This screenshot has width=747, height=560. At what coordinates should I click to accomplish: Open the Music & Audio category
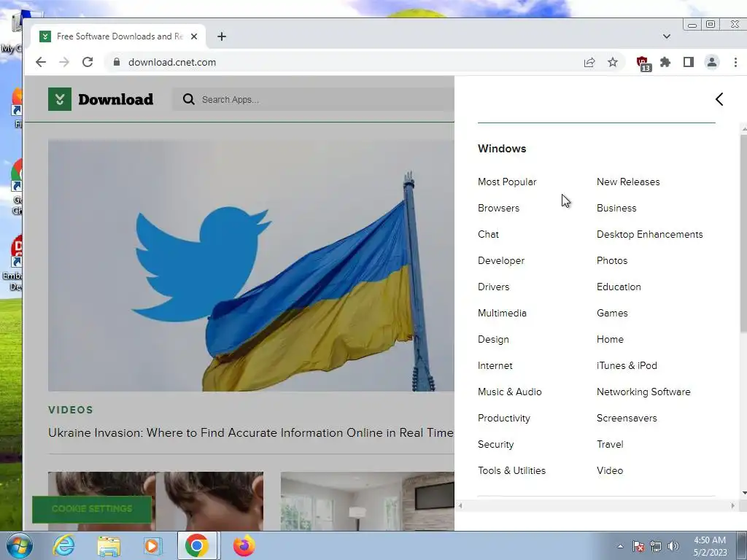pyautogui.click(x=510, y=392)
